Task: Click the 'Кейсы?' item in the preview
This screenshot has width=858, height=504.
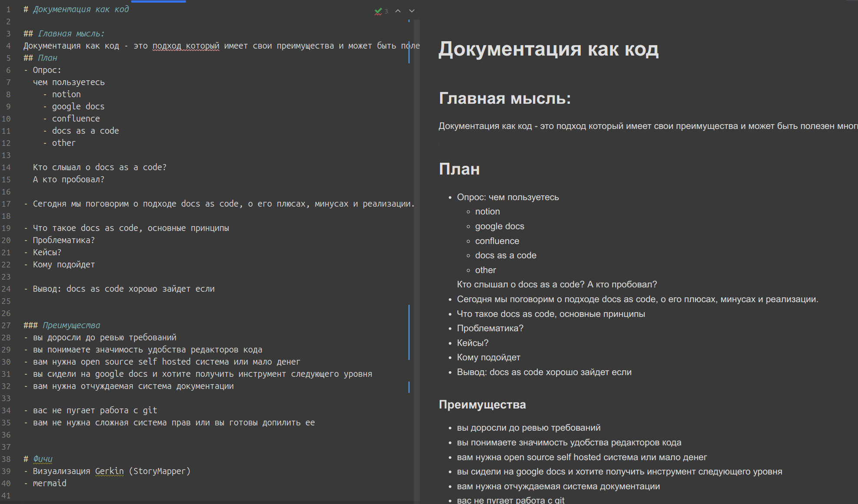Action: [473, 343]
